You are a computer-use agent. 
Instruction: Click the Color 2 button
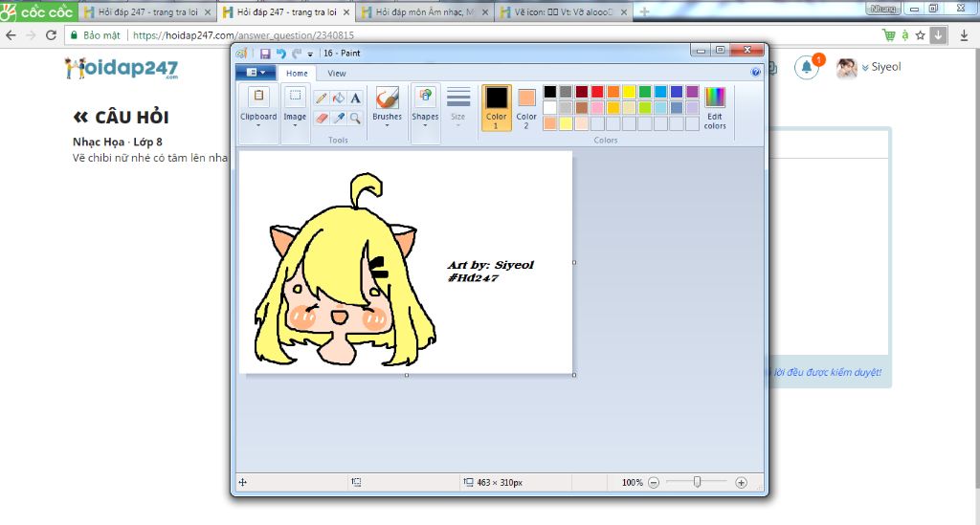[526, 107]
